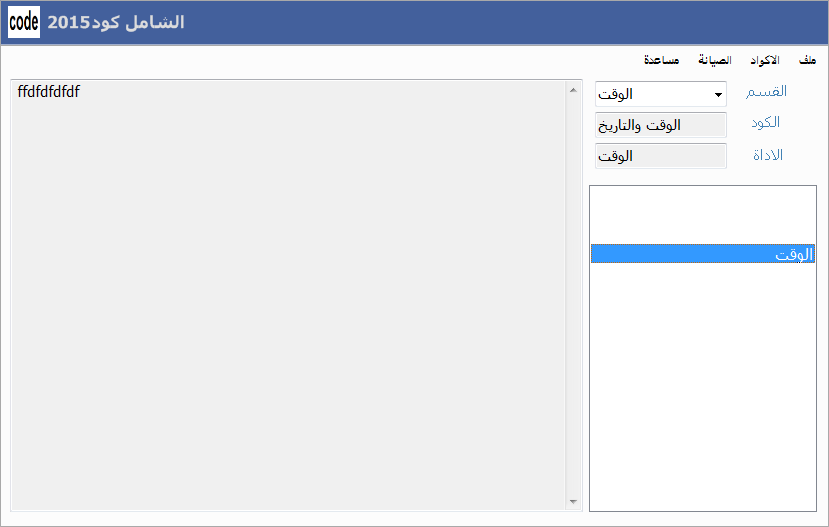Viewport: 829px width, 527px height.
Task: Click the scrollbar up arrow of code area
Action: click(x=573, y=90)
